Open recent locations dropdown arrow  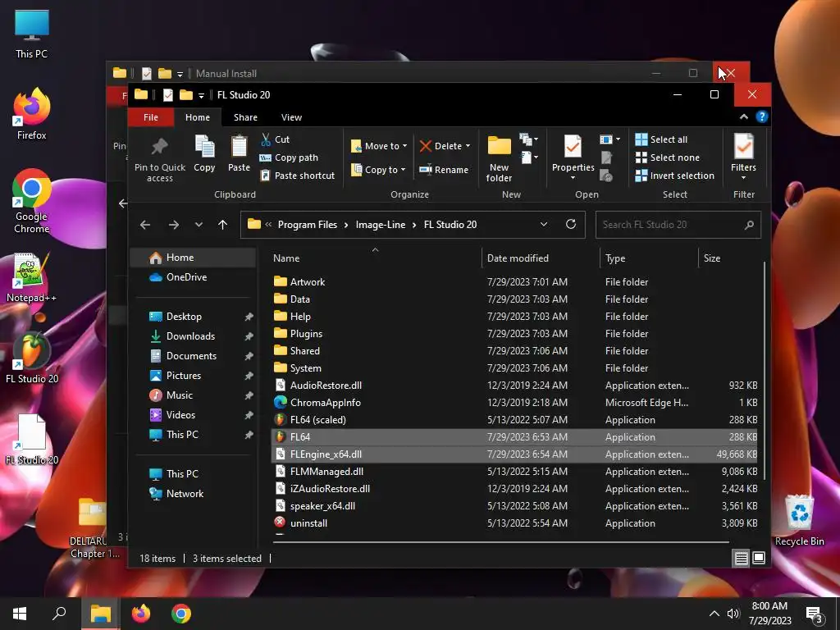coord(199,225)
